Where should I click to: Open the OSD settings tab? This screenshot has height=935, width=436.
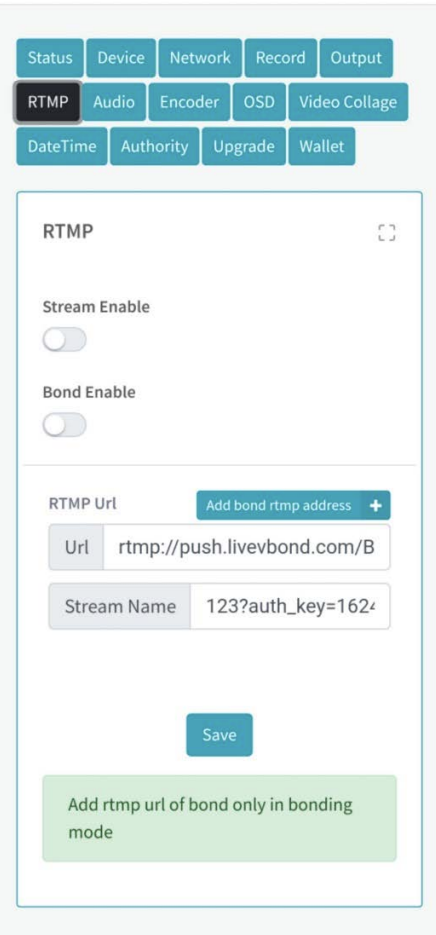point(259,102)
